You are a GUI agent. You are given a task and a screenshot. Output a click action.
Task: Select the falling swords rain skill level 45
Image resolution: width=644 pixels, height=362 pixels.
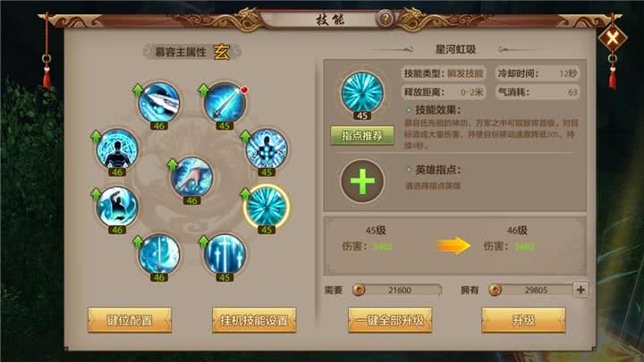click(225, 255)
